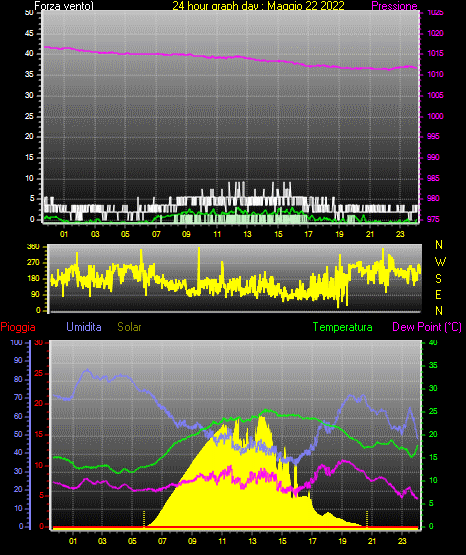Click the Pressione legend label
Image resolution: width=466 pixels, height=555 pixels.
[x=394, y=6]
